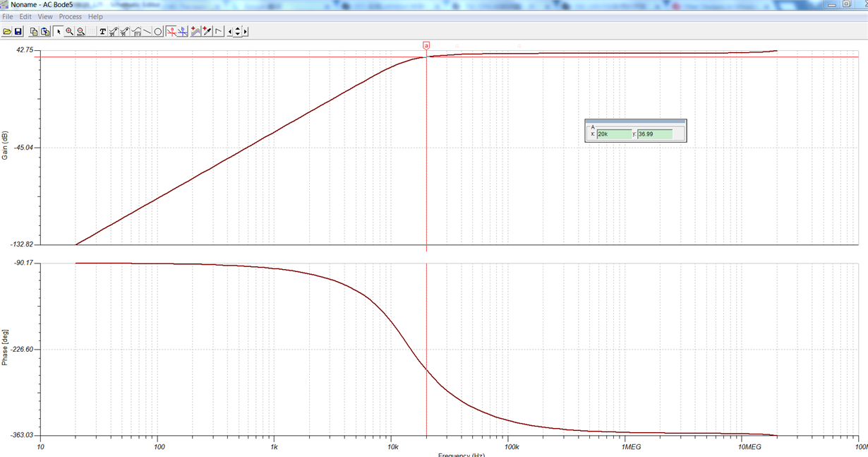Click the right arrow scroll button in toolbar

245,32
